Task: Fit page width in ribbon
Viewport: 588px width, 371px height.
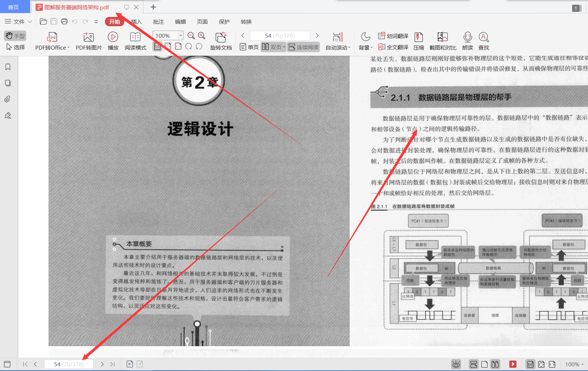Action: click(178, 46)
